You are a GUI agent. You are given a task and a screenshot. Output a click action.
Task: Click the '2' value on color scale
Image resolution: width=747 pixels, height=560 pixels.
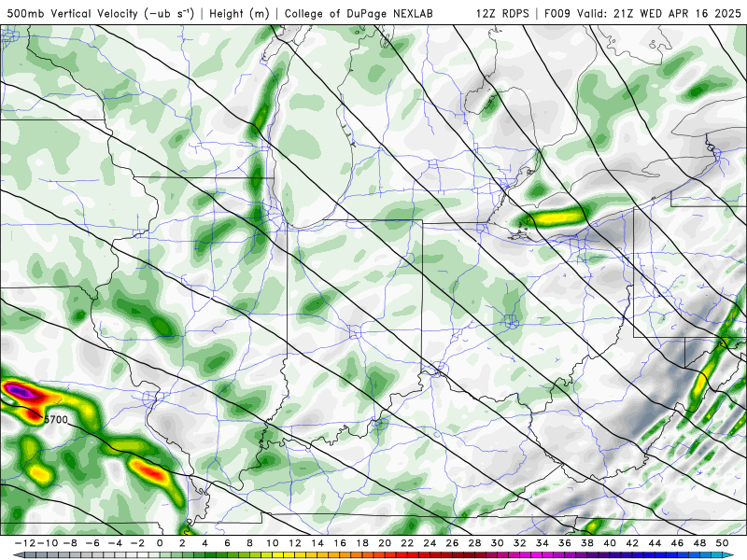tap(182, 543)
